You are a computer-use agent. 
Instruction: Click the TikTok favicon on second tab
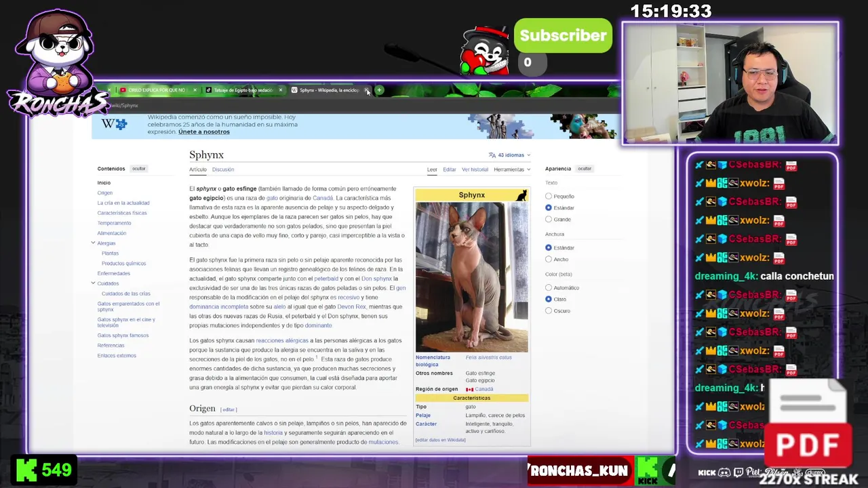click(209, 90)
